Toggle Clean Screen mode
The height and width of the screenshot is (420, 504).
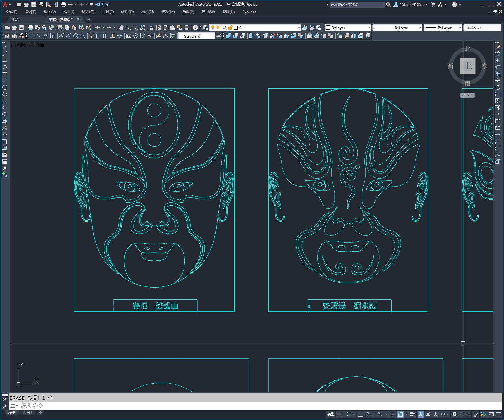click(x=491, y=414)
